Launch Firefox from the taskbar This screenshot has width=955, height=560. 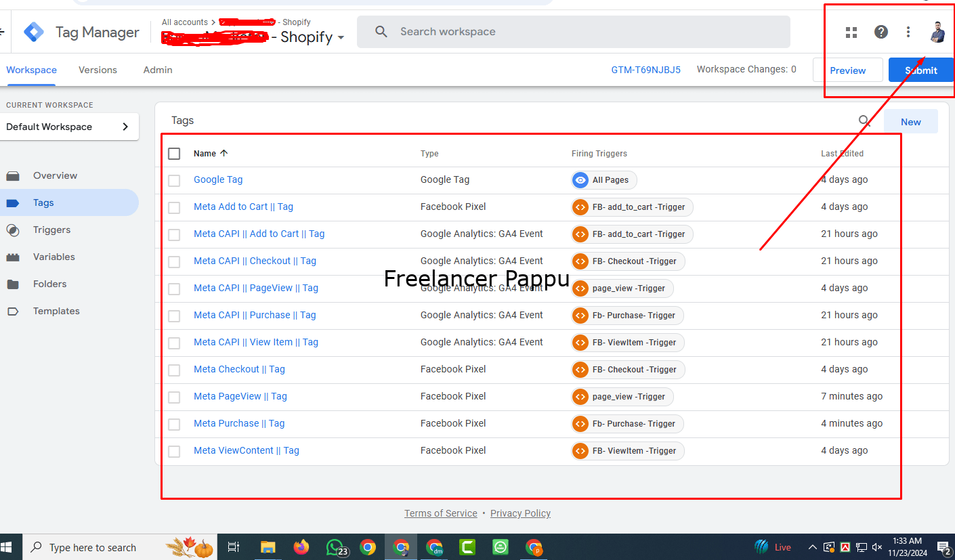pyautogui.click(x=301, y=547)
